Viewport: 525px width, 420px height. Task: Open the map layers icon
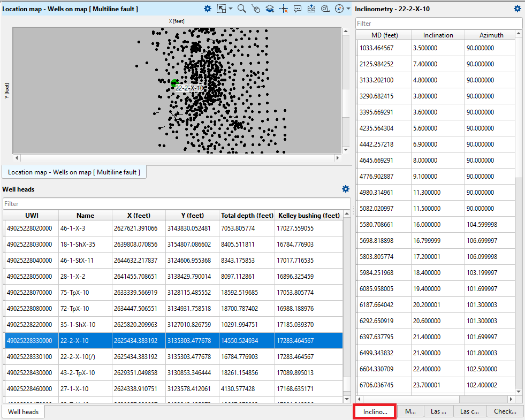click(x=269, y=9)
